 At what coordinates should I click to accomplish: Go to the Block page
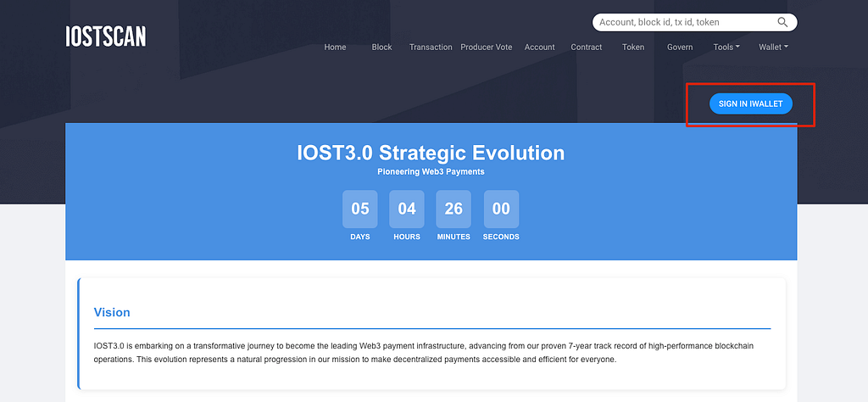382,47
